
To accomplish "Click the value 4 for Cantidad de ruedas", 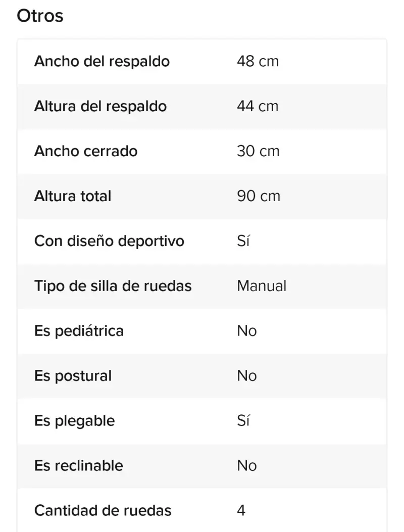I will click(x=241, y=511).
